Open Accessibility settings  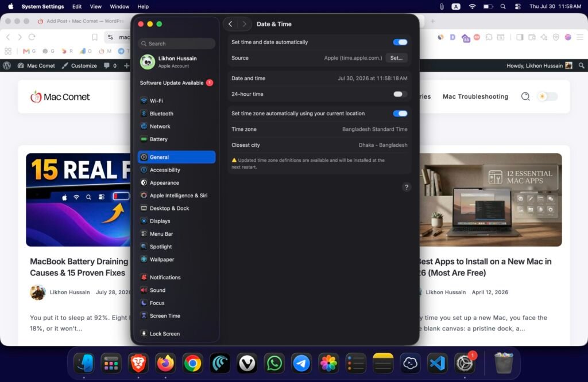click(x=176, y=170)
